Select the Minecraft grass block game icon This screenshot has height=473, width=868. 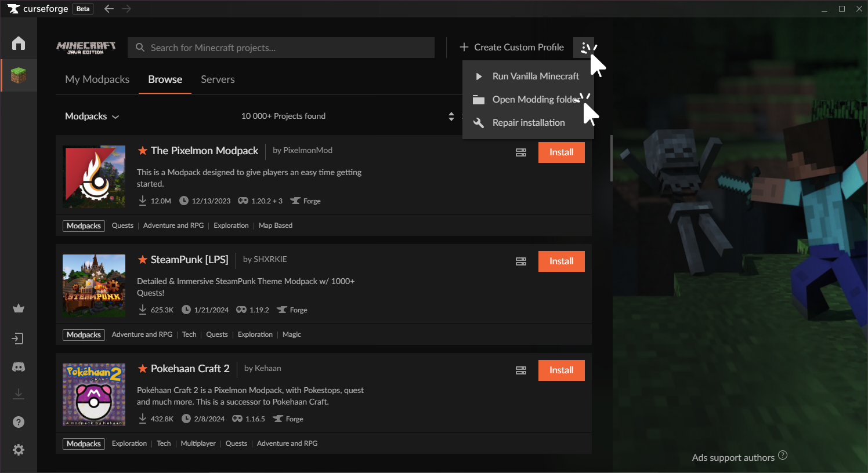(x=19, y=75)
